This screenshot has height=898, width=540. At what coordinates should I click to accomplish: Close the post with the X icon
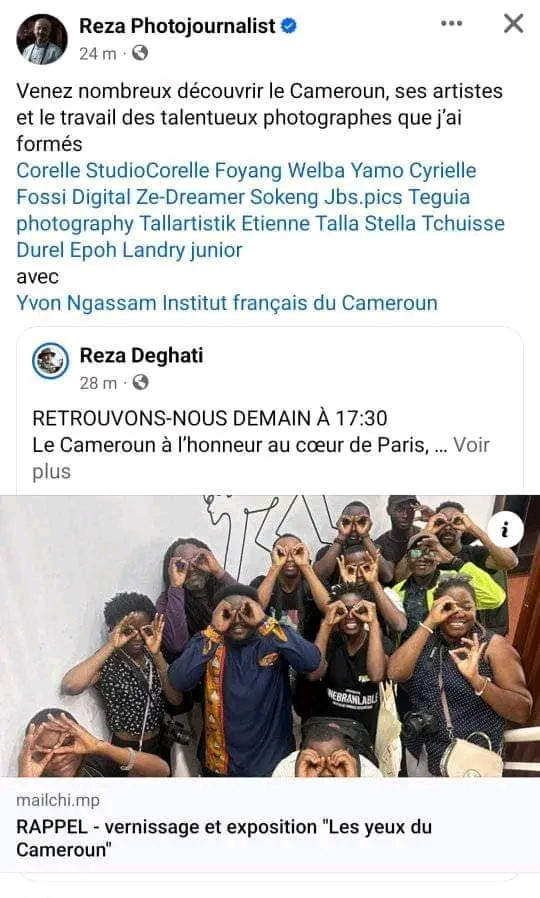[513, 23]
